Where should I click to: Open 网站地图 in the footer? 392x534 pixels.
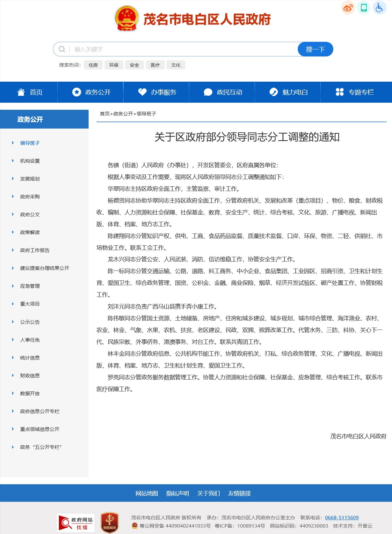click(147, 493)
